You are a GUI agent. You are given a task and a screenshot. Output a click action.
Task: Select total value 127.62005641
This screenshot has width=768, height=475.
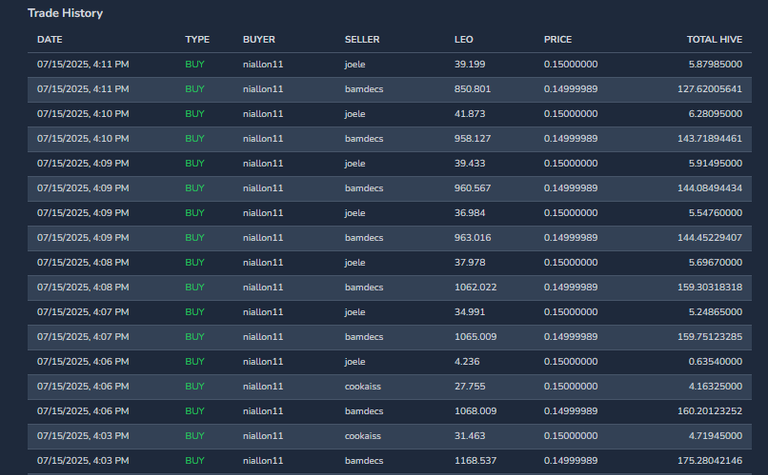710,89
